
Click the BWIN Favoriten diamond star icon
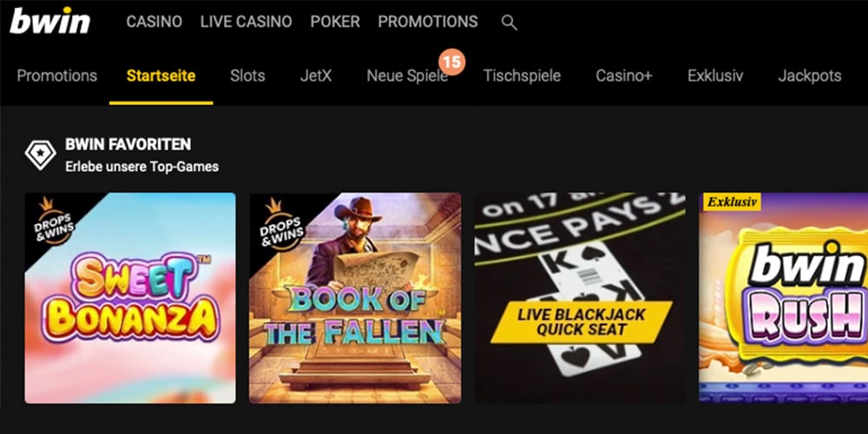[41, 155]
